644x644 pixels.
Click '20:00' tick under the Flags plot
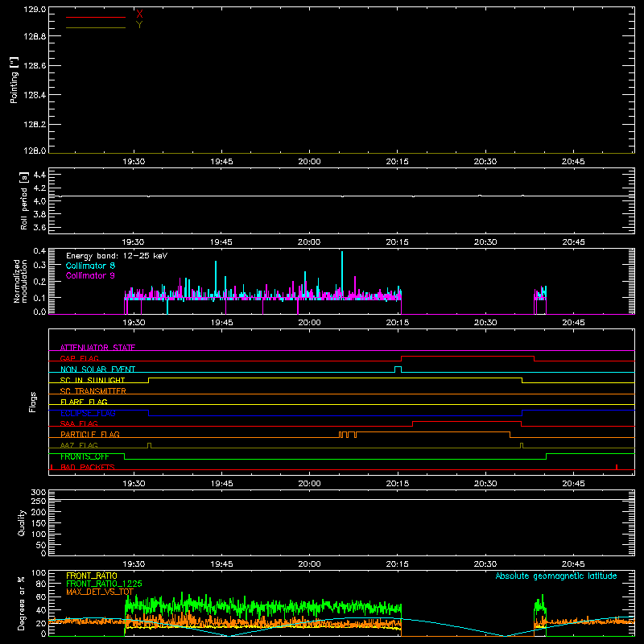click(309, 484)
